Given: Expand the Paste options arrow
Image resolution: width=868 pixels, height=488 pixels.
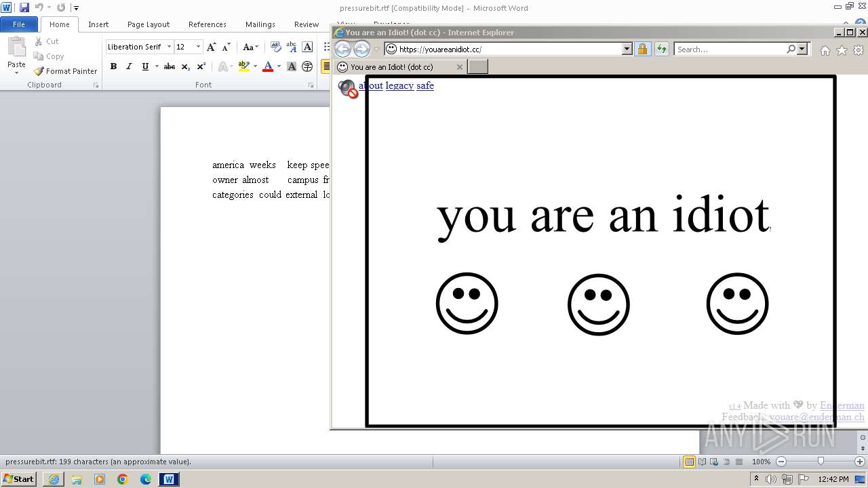Looking at the screenshot, I should (x=16, y=73).
